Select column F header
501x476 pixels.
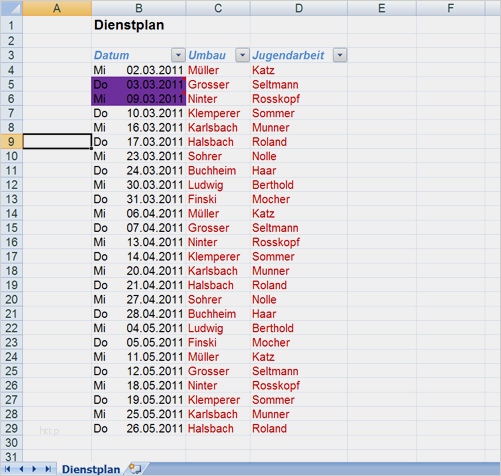(450, 8)
